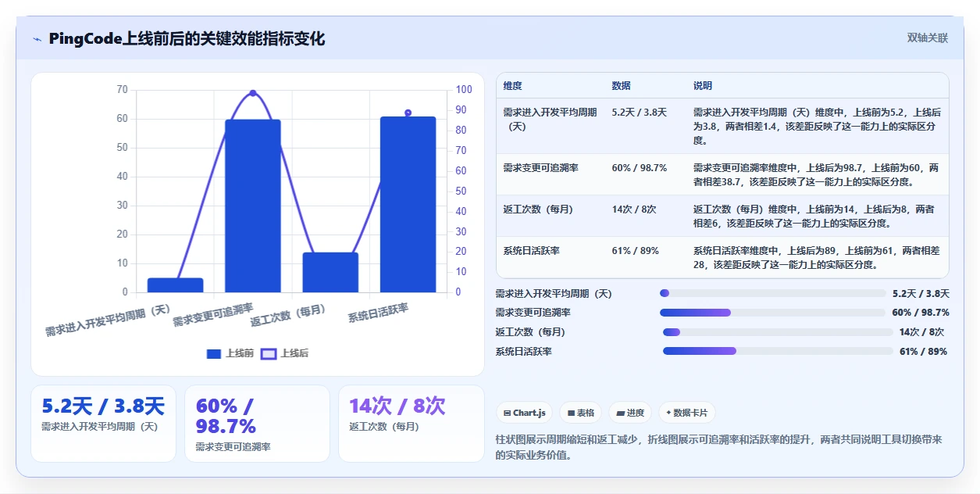
Task: Click the 需求变更可追溯率 progress bar
Action: click(773, 313)
